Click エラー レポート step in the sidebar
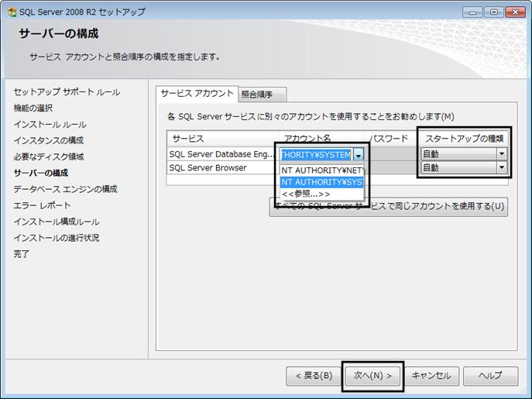The image size is (532, 399). point(42,205)
